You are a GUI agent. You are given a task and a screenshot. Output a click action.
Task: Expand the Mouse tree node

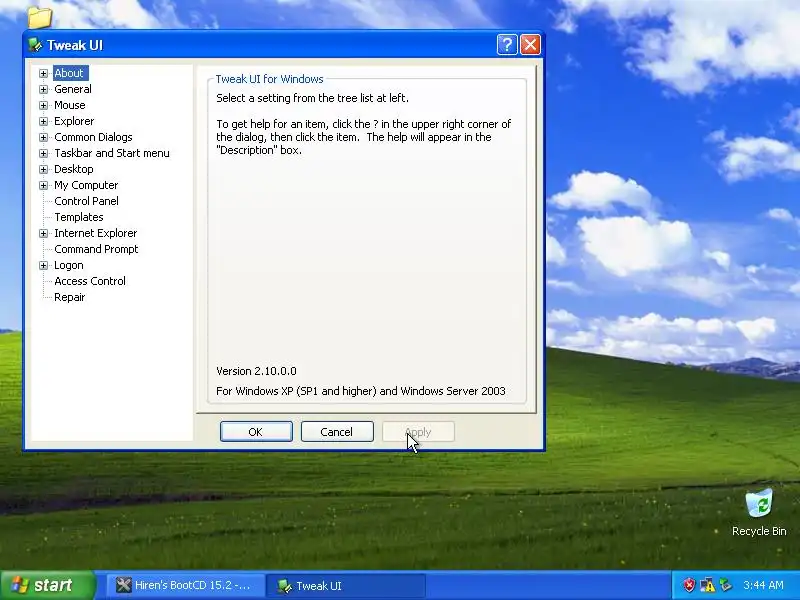(43, 106)
